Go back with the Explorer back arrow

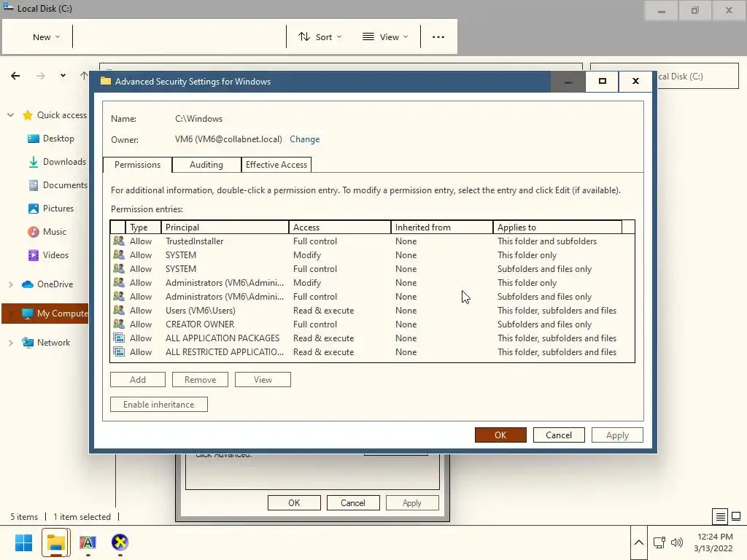coord(15,76)
